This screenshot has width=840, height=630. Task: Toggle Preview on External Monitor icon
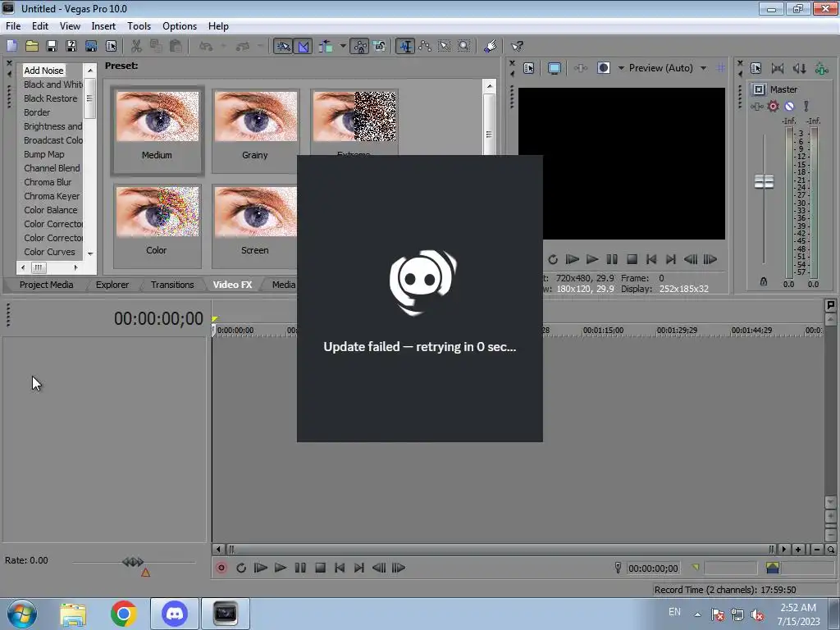tap(555, 68)
